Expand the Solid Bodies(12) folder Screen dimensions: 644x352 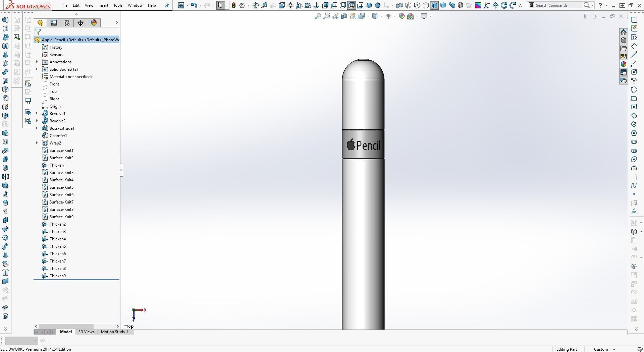(37, 69)
